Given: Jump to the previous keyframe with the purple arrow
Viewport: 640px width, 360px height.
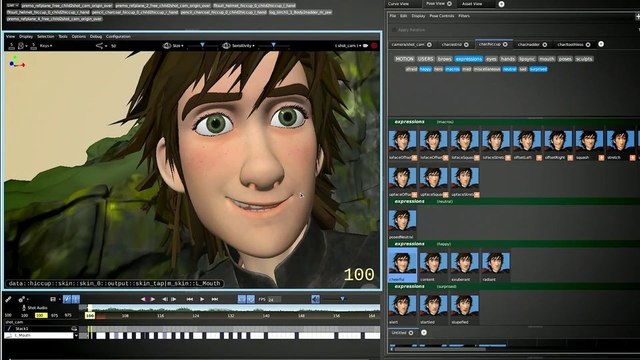Looking at the screenshot, I should click(x=143, y=299).
